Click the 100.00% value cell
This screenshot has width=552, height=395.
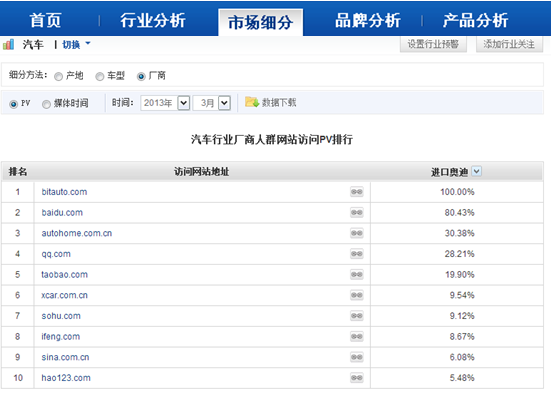click(457, 192)
